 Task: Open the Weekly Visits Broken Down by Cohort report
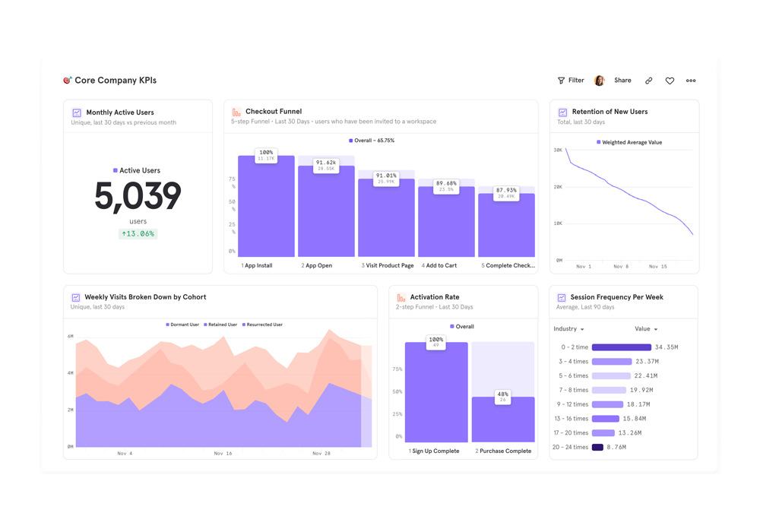[x=145, y=297]
